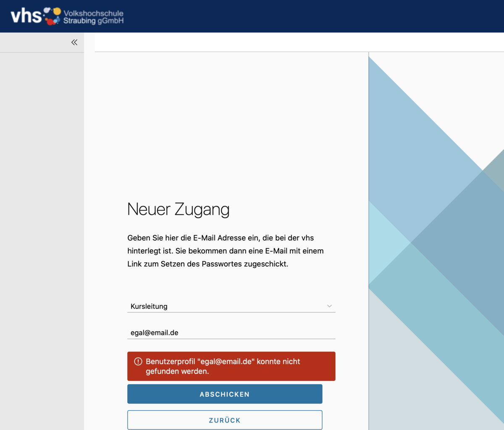Click the dropdown chevron arrow beside Kursleitung
This screenshot has height=430, width=504.
329,306
